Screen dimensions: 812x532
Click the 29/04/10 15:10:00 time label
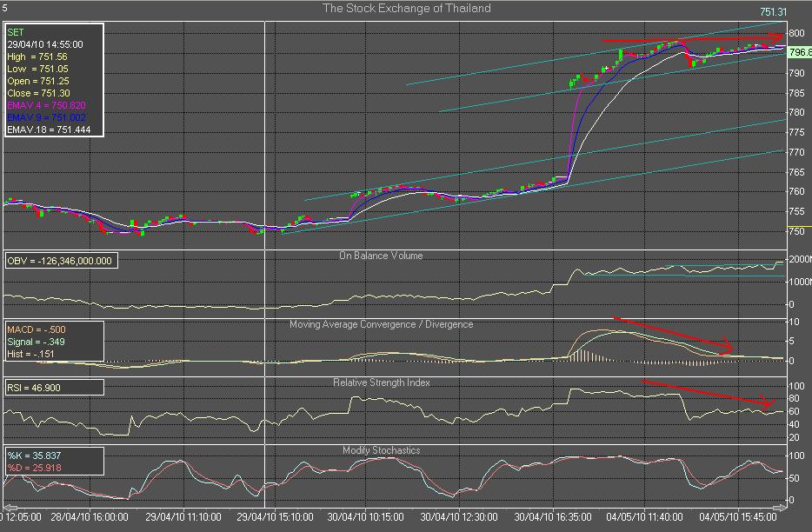click(x=275, y=517)
